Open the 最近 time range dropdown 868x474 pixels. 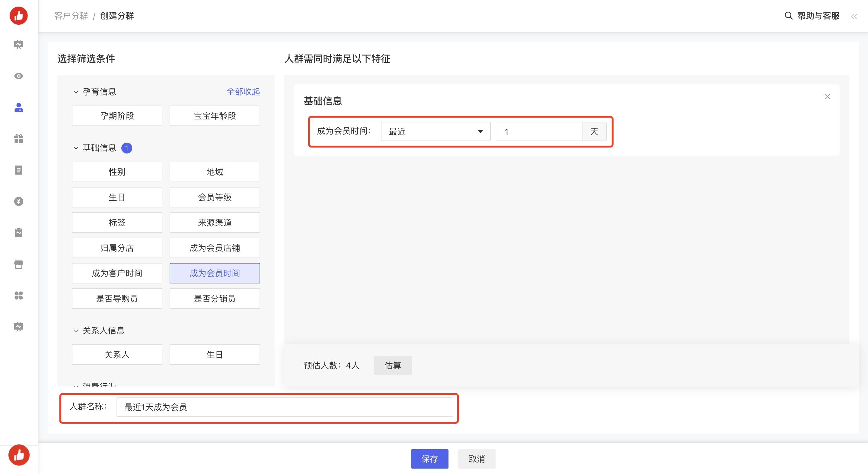click(435, 131)
